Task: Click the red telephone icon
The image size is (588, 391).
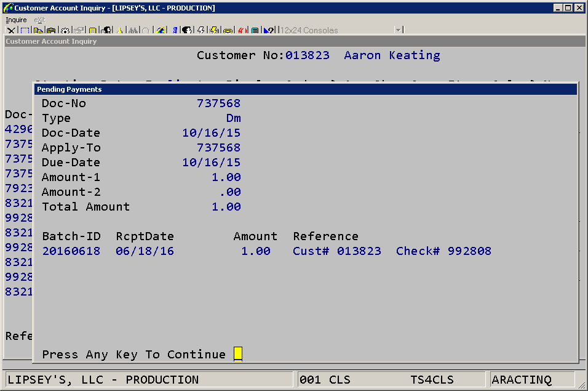Action: 242,30
